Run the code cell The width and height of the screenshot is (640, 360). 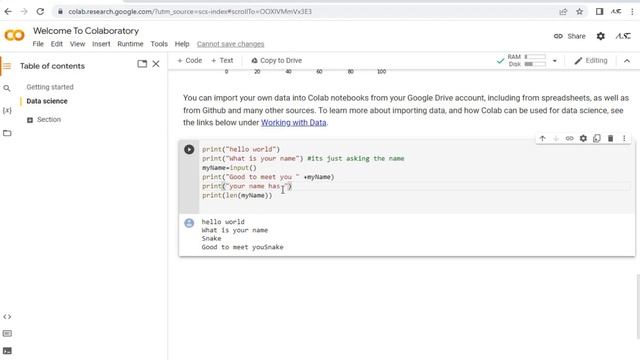189,149
